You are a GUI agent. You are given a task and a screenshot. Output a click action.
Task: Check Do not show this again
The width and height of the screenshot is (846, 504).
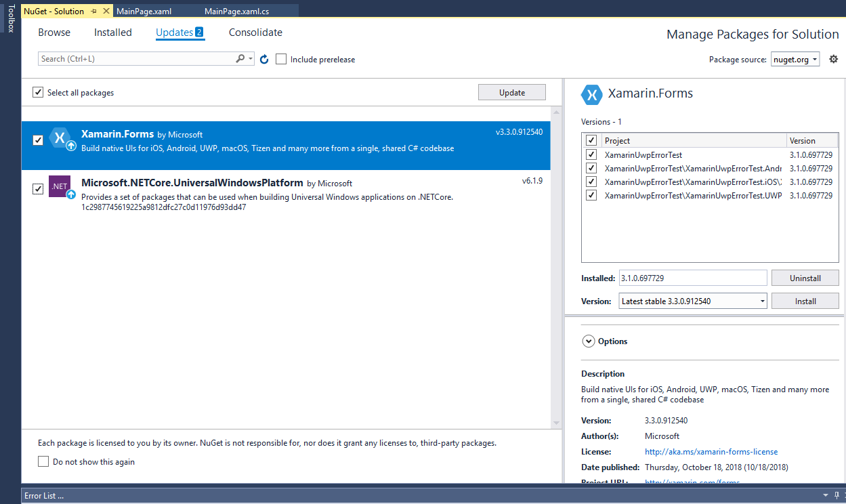[43, 461]
